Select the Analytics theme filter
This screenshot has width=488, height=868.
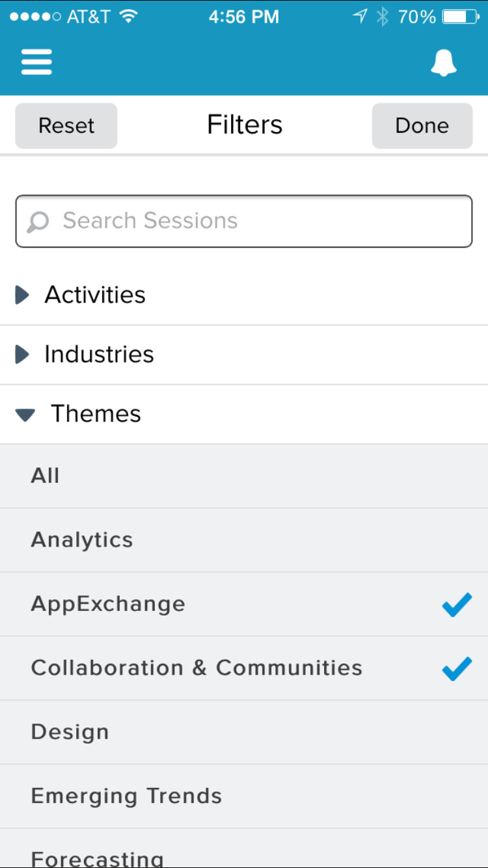point(82,540)
